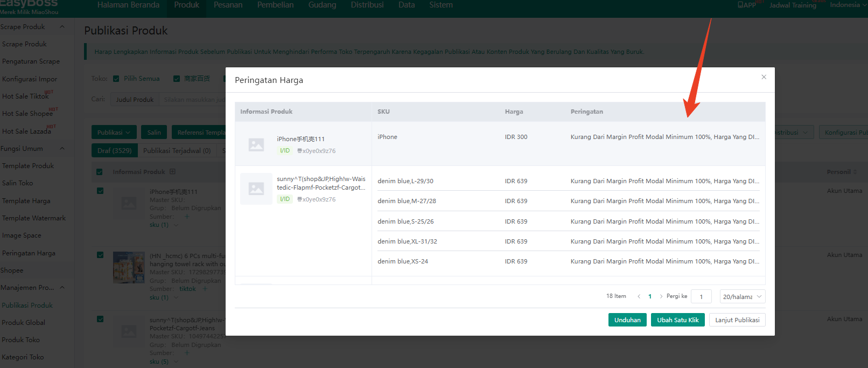Open the Judul Produk search type selector
Image resolution: width=868 pixels, height=368 pixels.
point(135,100)
